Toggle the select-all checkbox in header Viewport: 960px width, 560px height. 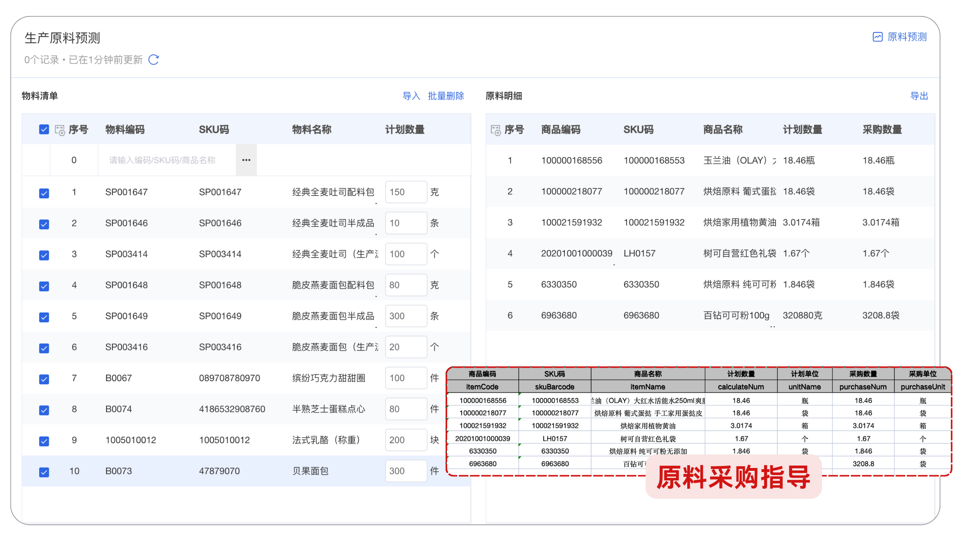(44, 130)
